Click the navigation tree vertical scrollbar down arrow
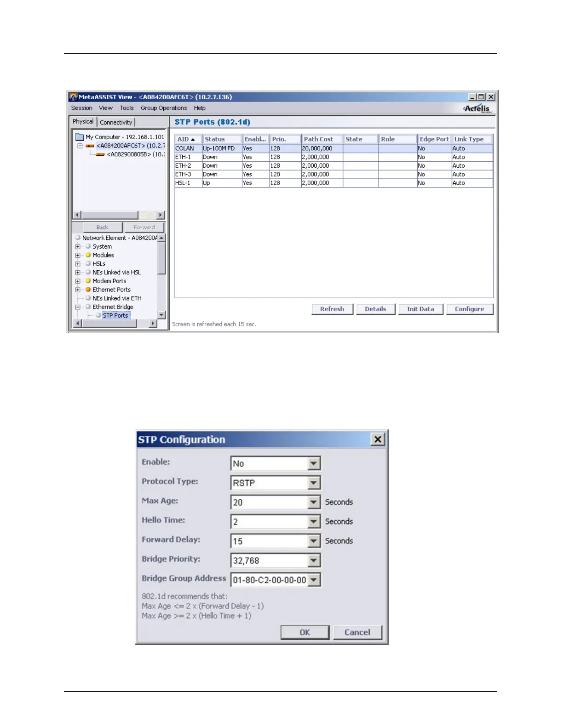Viewport: 563px width, 728px height. point(161,315)
